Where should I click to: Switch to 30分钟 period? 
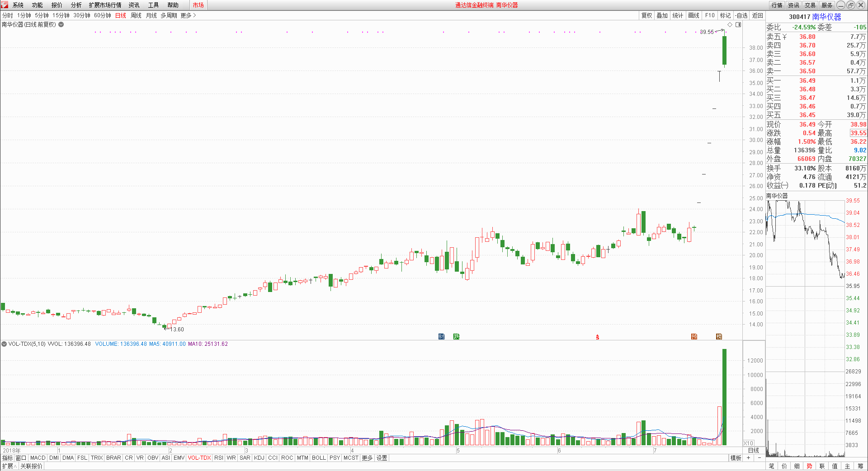point(82,15)
